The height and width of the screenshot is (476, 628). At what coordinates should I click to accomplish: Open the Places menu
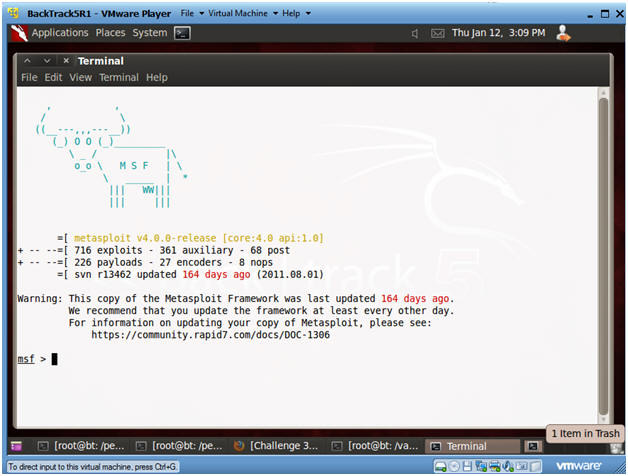click(111, 33)
